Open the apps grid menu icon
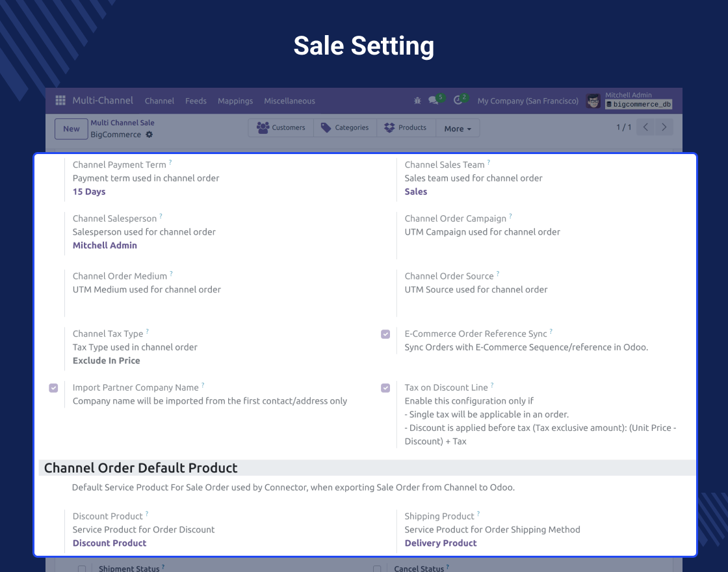This screenshot has width=728, height=572. pos(60,100)
